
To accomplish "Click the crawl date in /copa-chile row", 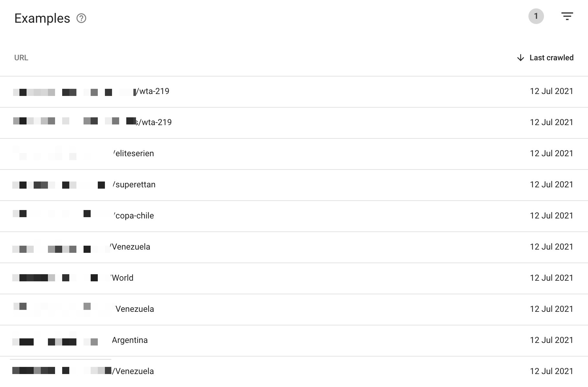I will click(551, 216).
